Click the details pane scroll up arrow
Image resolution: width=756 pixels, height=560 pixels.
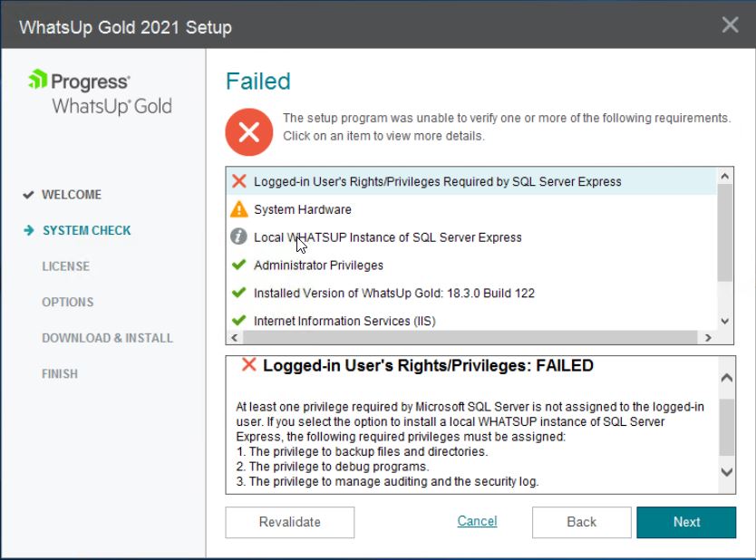(727, 378)
